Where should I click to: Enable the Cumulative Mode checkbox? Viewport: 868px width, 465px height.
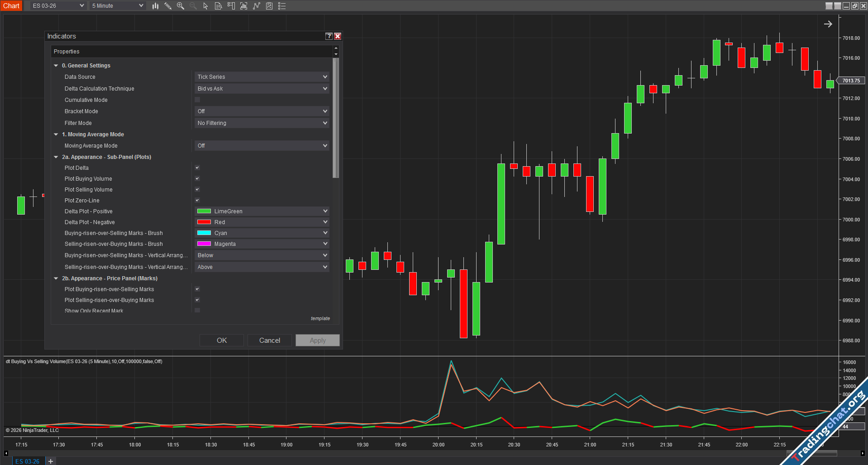[197, 100]
